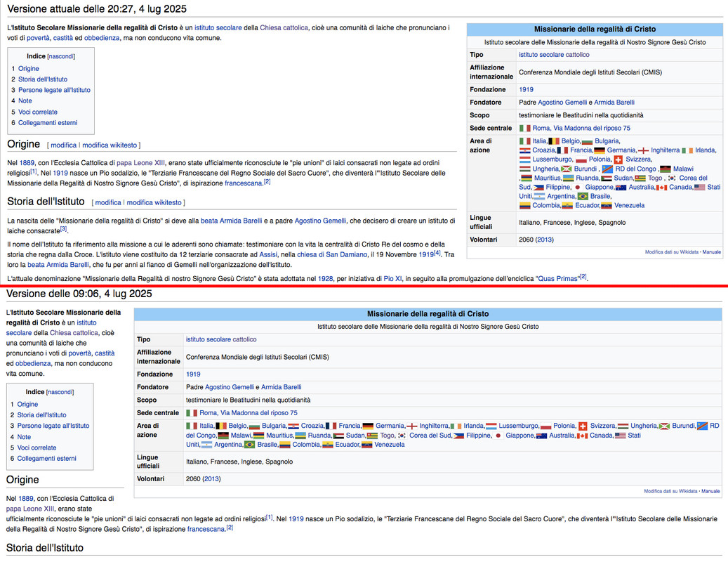This screenshot has height=562, width=728.
Task: Open istituto secolare cattolico in current version infobox
Action: pos(554,55)
